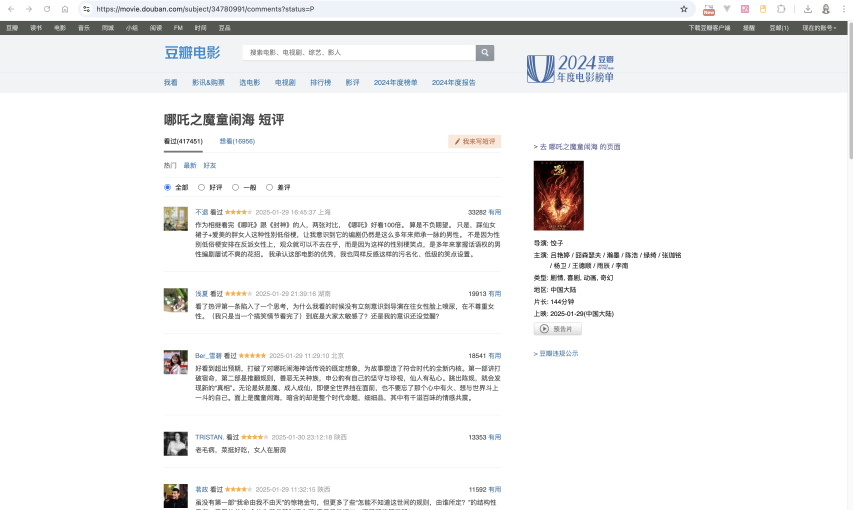Viewport: 853px width, 510px height.
Task: Open the browser downloads icon
Action: pyautogui.click(x=807, y=9)
